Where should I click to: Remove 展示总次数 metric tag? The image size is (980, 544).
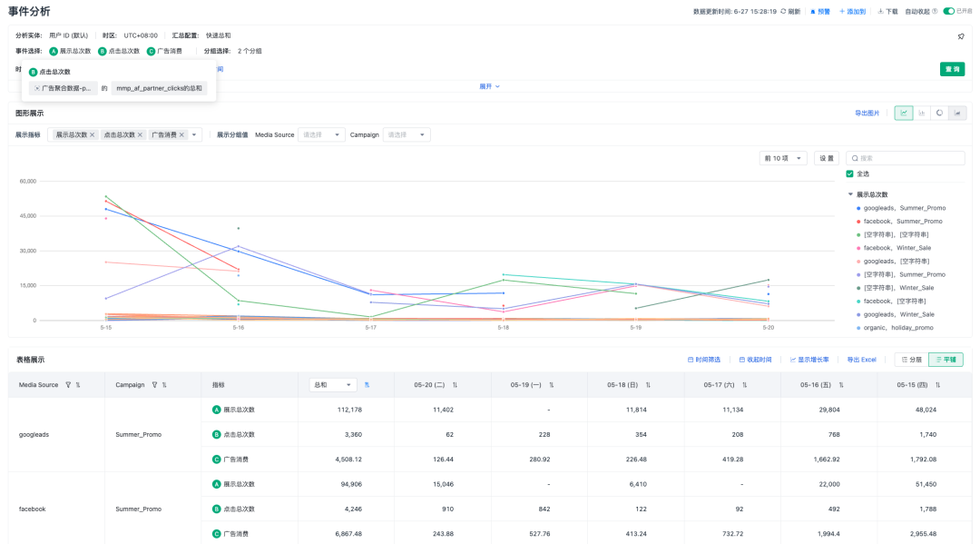92,135
